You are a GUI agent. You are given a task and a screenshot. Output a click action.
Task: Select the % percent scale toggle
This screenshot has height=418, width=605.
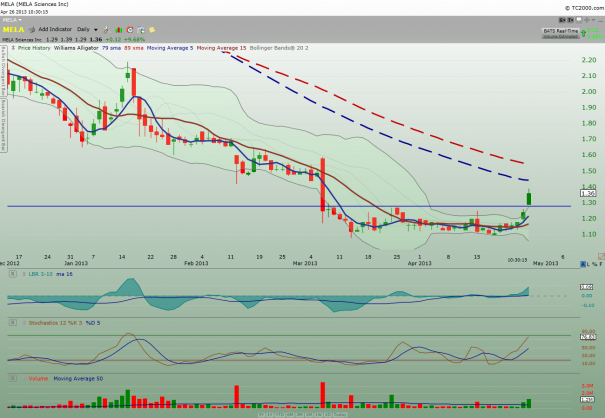(x=594, y=264)
